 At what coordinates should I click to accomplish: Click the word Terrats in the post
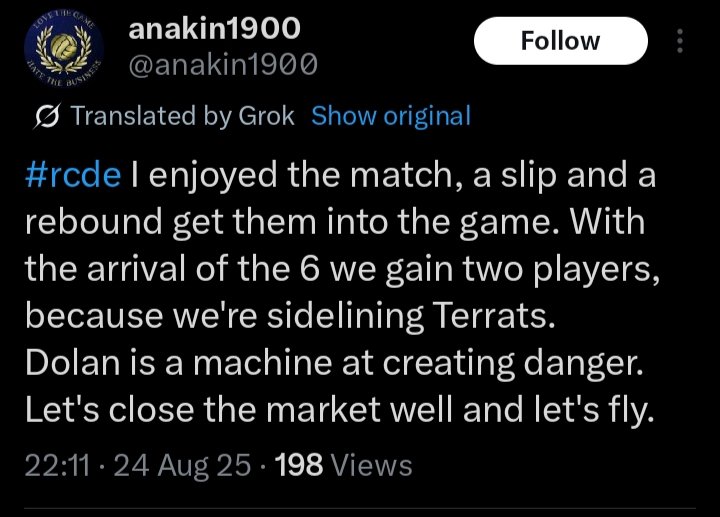(494, 315)
